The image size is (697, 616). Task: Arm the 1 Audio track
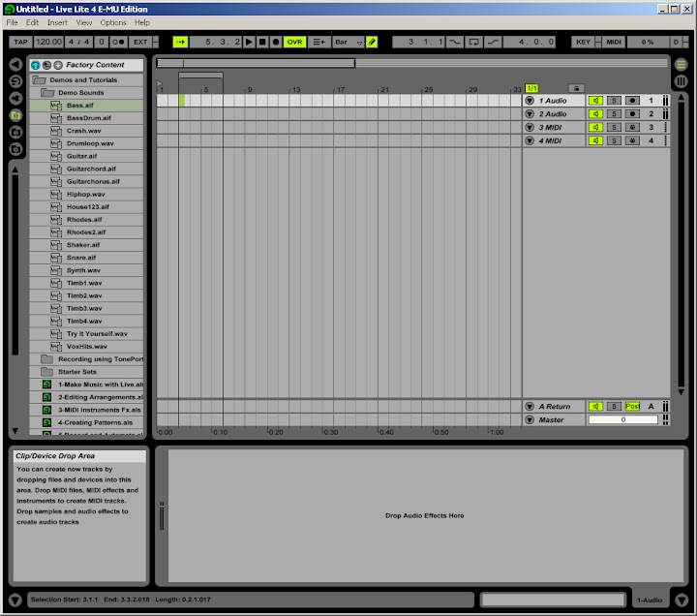click(x=632, y=101)
